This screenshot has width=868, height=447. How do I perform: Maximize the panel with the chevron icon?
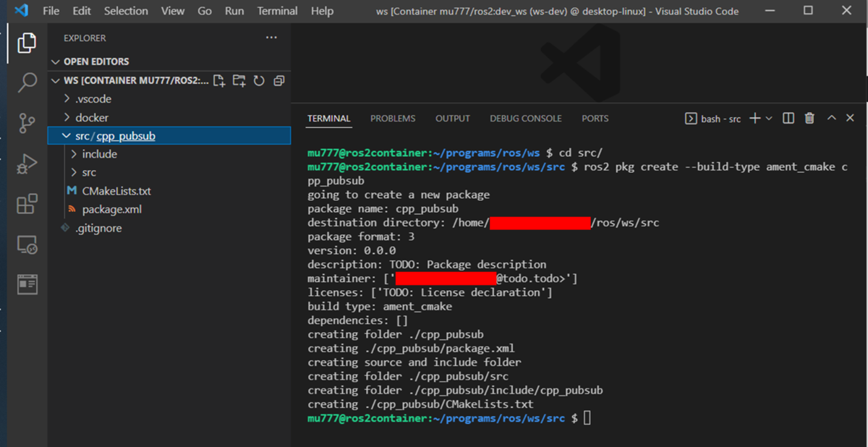(830, 118)
